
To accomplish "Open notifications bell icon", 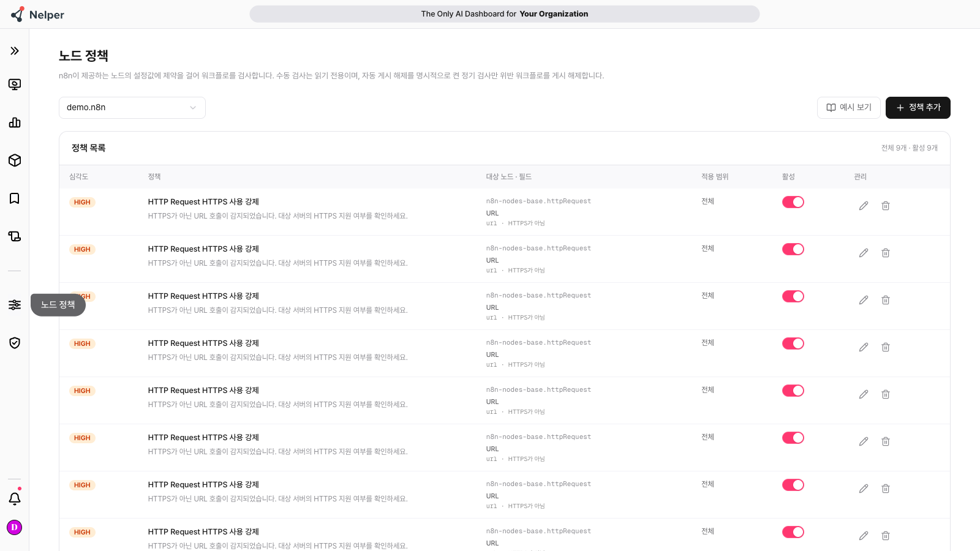I will [x=15, y=498].
